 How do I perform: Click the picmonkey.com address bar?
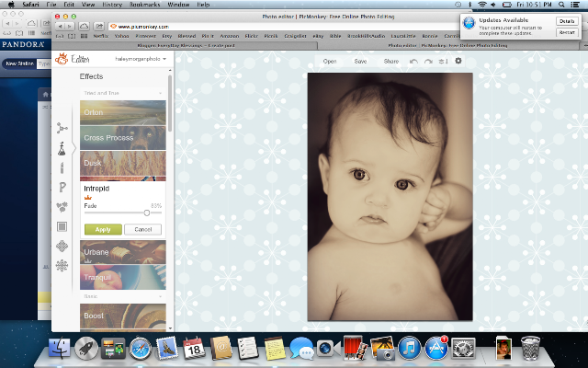click(283, 27)
